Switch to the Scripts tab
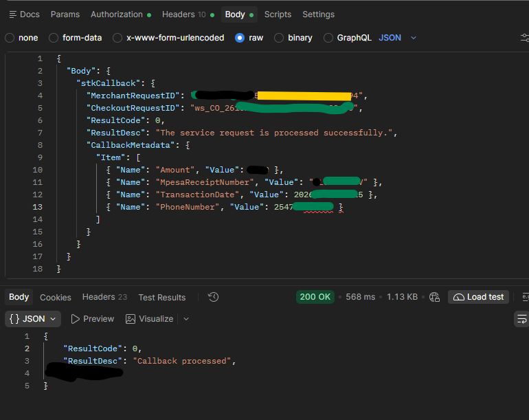This screenshot has height=420, width=529. click(278, 14)
